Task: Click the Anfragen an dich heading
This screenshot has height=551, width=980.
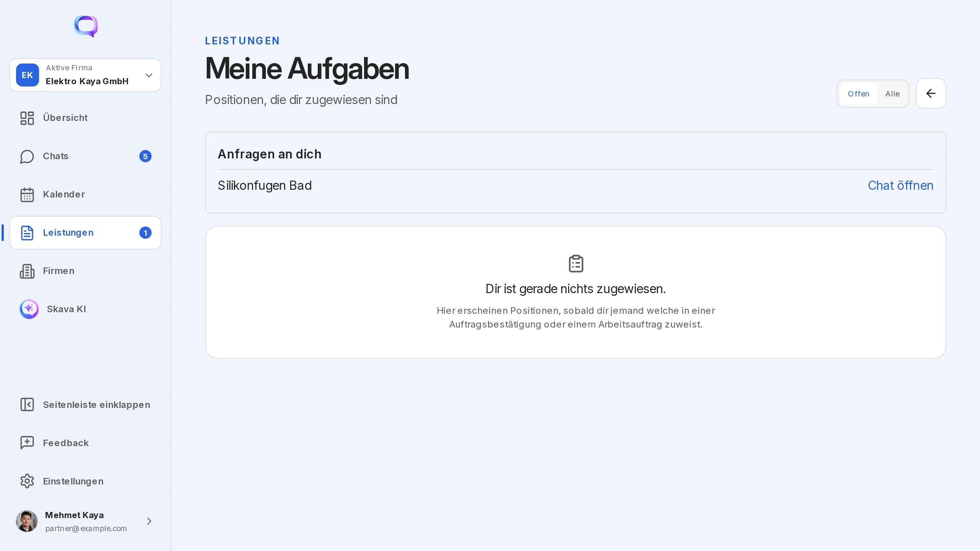Action: pos(269,154)
